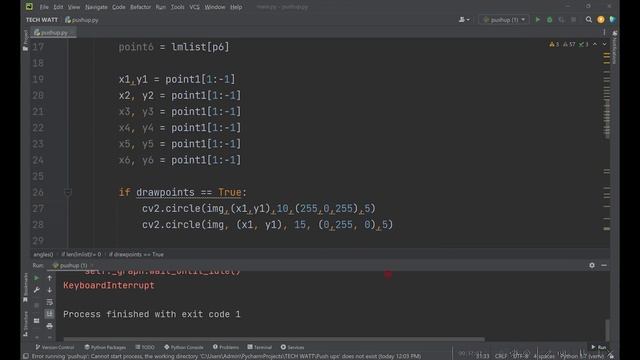This screenshot has width=640, height=360.
Task: Open the Python Console tool window
Action: (184, 347)
